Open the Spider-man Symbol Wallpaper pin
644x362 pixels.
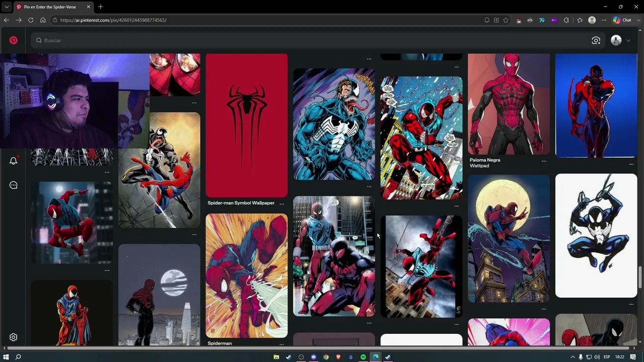pos(247,125)
